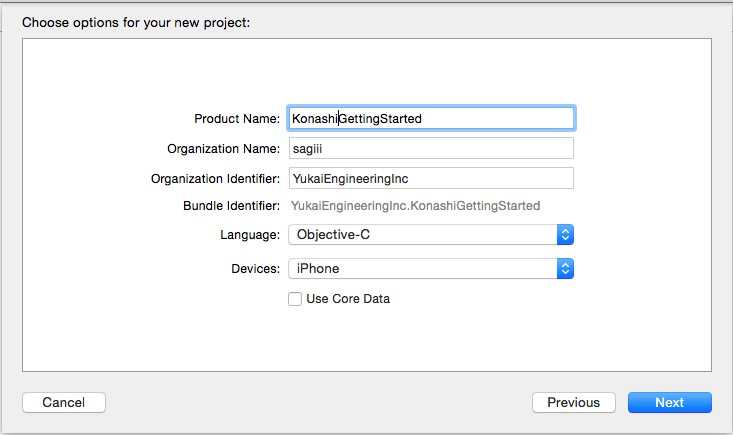Click the Organization Identifier text field
This screenshot has height=435, width=733.
point(430,178)
